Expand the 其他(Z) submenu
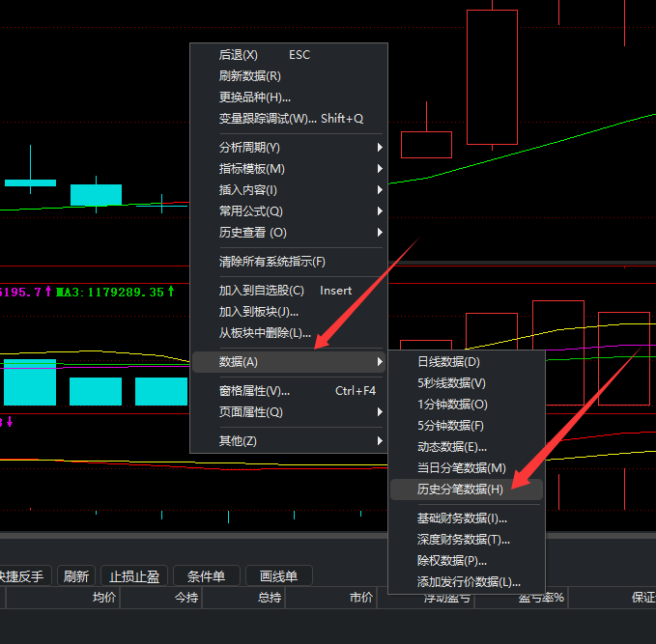The width and height of the screenshot is (656, 644). pyautogui.click(x=239, y=441)
